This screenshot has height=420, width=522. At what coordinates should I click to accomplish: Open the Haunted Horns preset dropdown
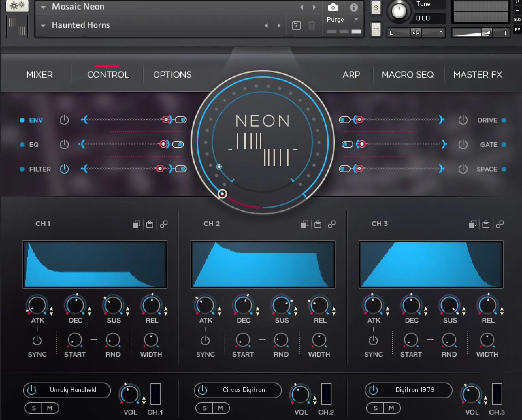pyautogui.click(x=43, y=26)
